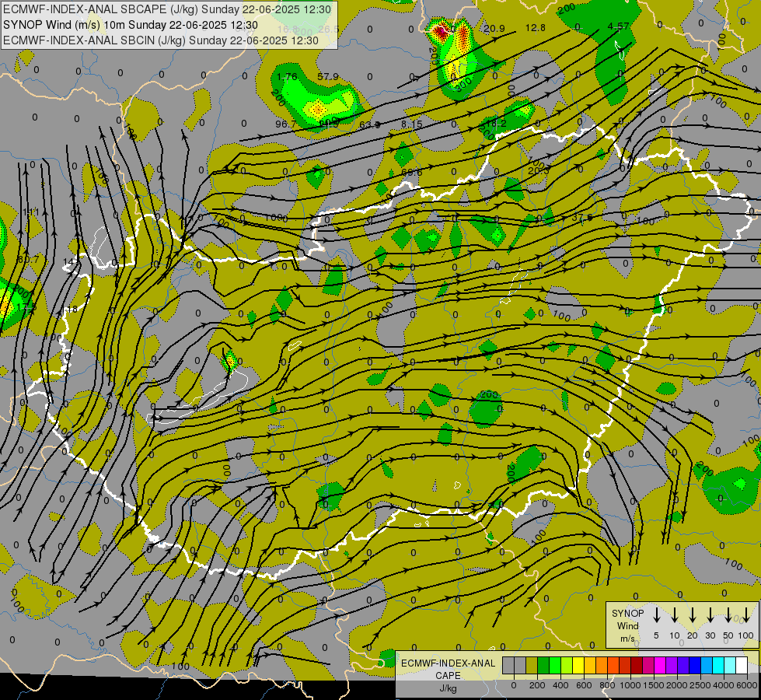Click the '2000' tick label in CAPE legend
761x700 pixels.
(x=676, y=685)
